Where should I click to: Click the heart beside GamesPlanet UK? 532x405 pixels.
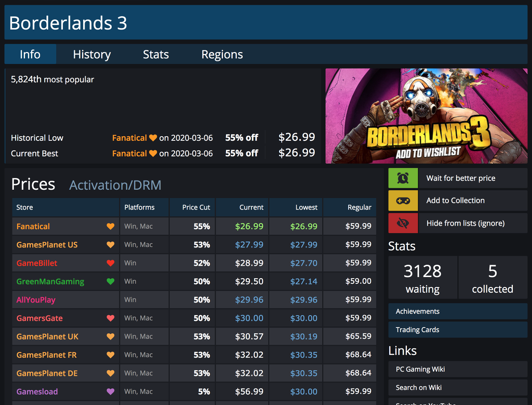(x=110, y=336)
